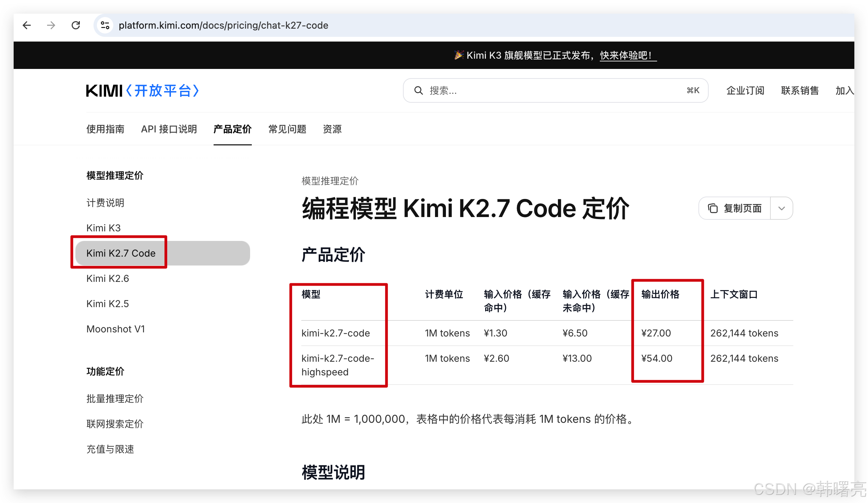Click the ¥27.00 output price cell
Viewport: 868px width, 503px height.
pyautogui.click(x=656, y=333)
